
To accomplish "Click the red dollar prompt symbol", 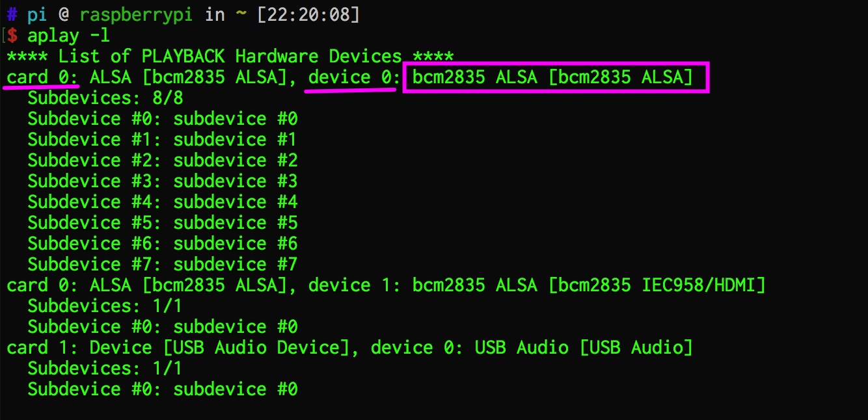I will pyautogui.click(x=12, y=36).
